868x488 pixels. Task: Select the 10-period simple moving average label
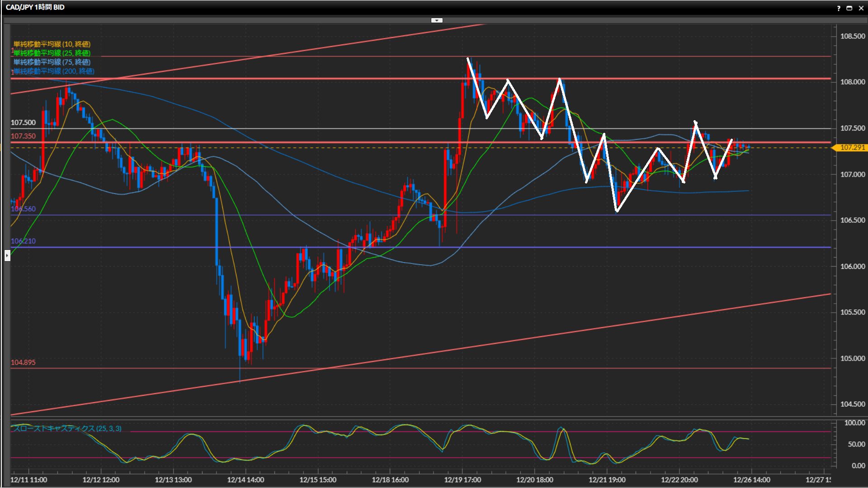[52, 44]
